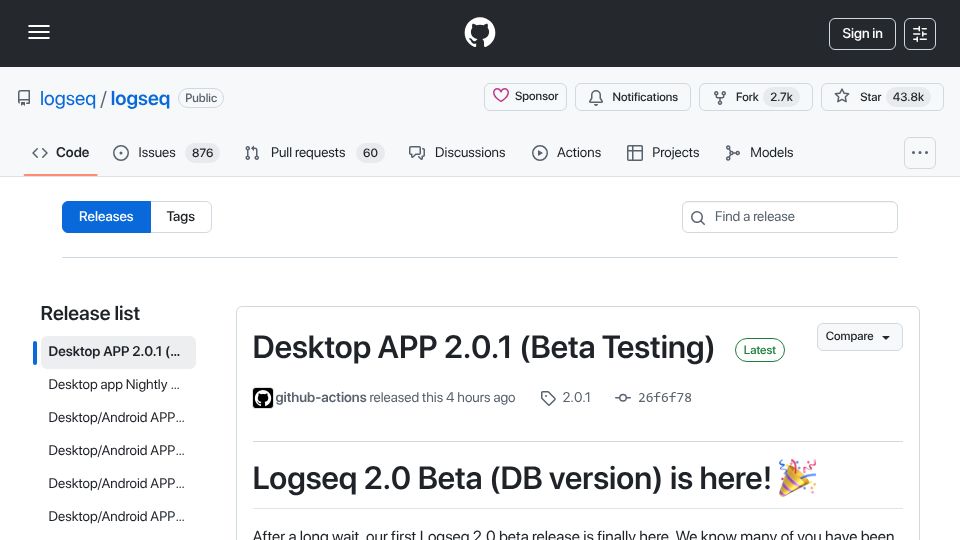Viewport: 960px width, 540px height.
Task: Focus the Find a release search field
Action: click(790, 217)
